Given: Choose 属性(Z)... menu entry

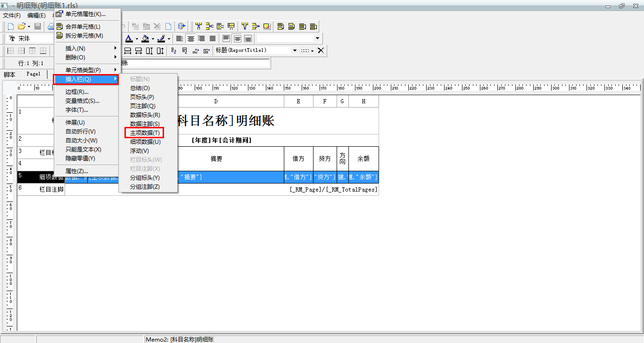Looking at the screenshot, I should click(87, 171).
